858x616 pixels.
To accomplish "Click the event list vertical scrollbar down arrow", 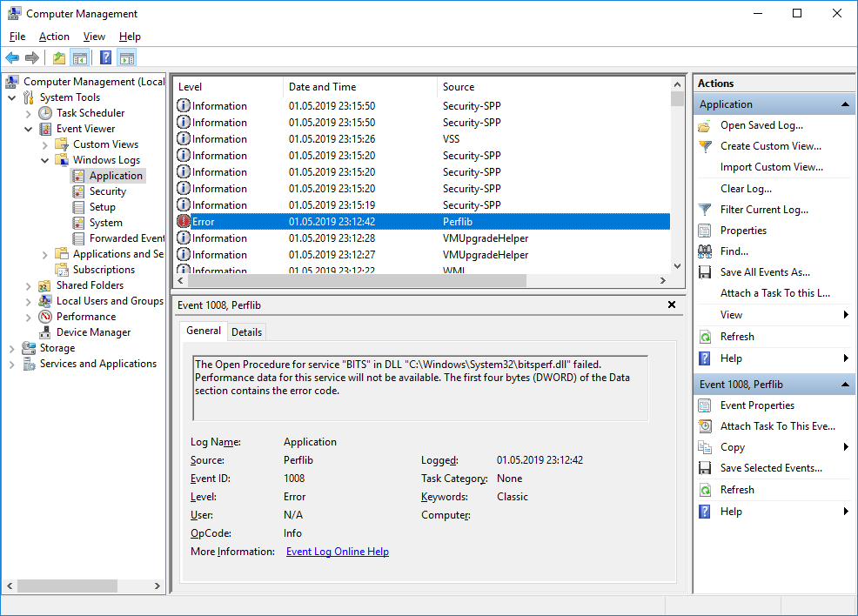I will [x=677, y=266].
